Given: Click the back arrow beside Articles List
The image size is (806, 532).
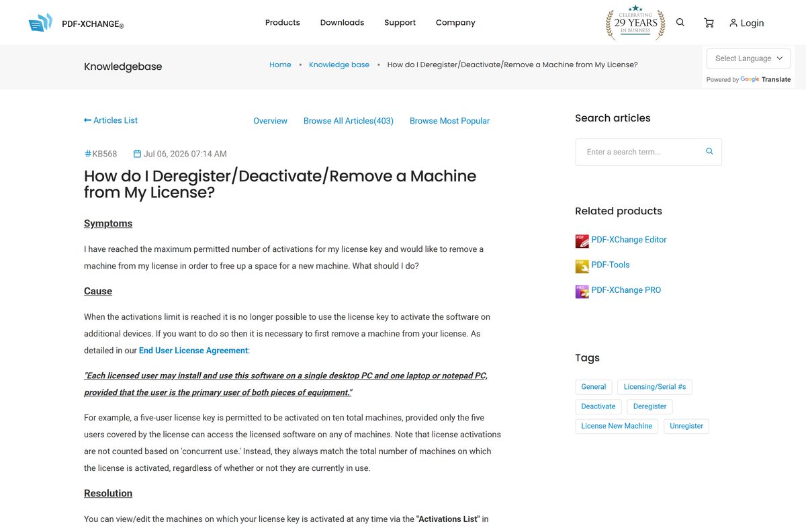Looking at the screenshot, I should (x=87, y=120).
